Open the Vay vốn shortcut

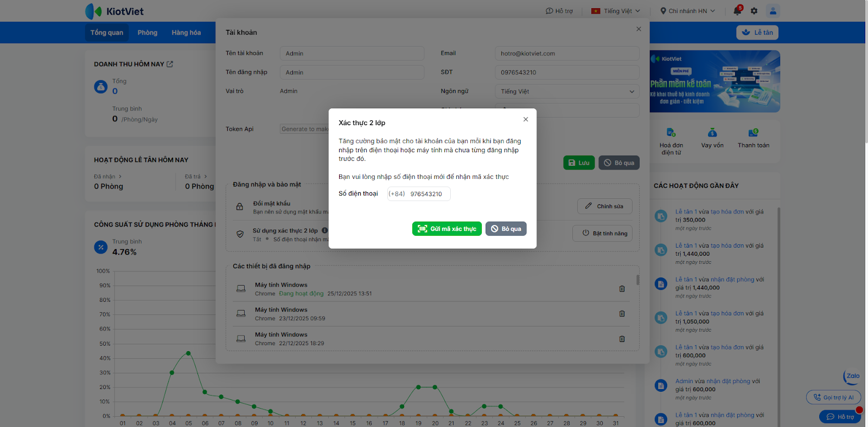(x=712, y=138)
